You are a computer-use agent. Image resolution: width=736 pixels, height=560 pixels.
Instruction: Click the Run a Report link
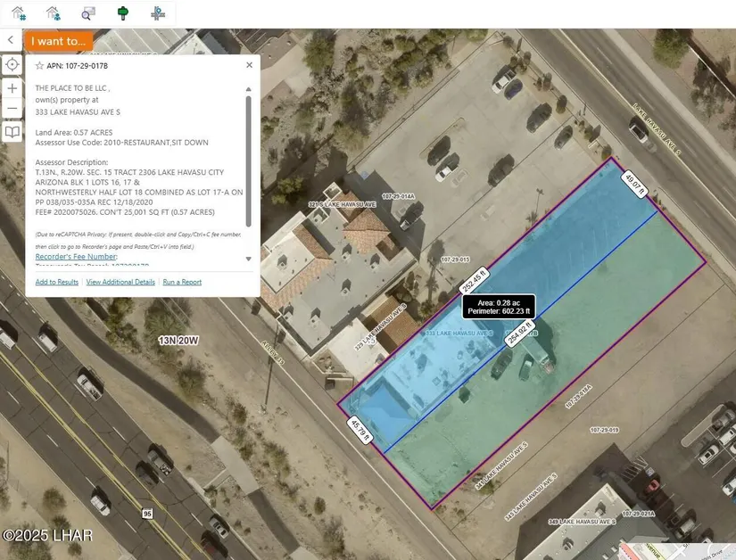point(182,282)
